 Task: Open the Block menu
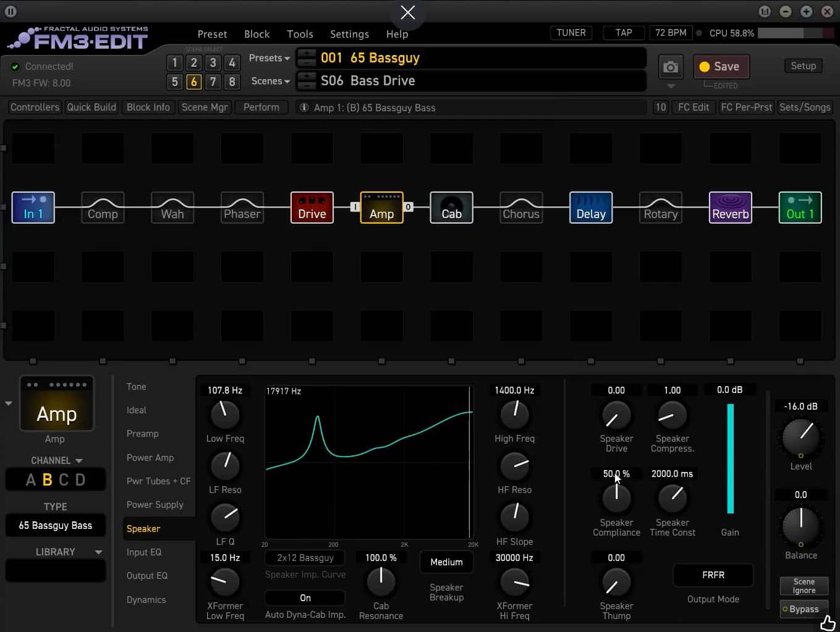coord(257,34)
